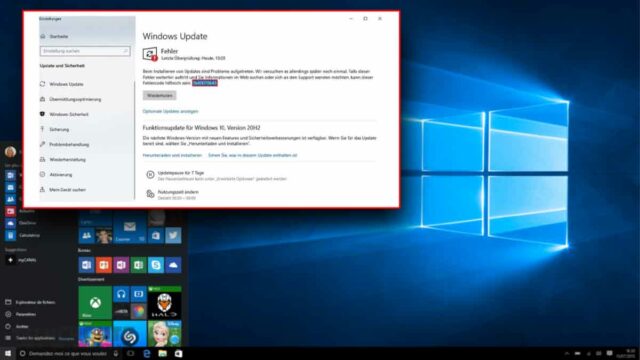Screen dimensions: 640x360
Task: Launch PowerPoint from the Start tiles
Action: click(x=104, y=265)
